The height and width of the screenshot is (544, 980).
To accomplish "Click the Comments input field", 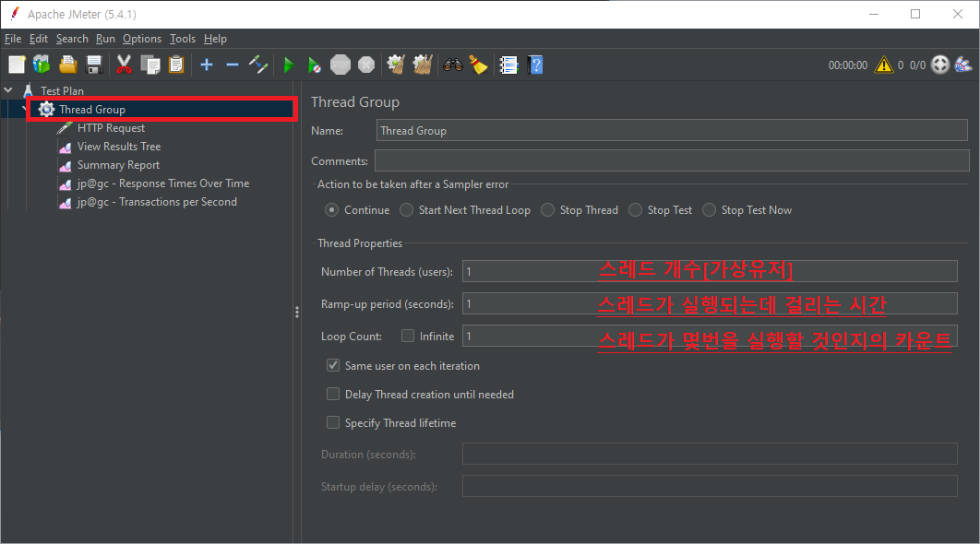I will 672,160.
